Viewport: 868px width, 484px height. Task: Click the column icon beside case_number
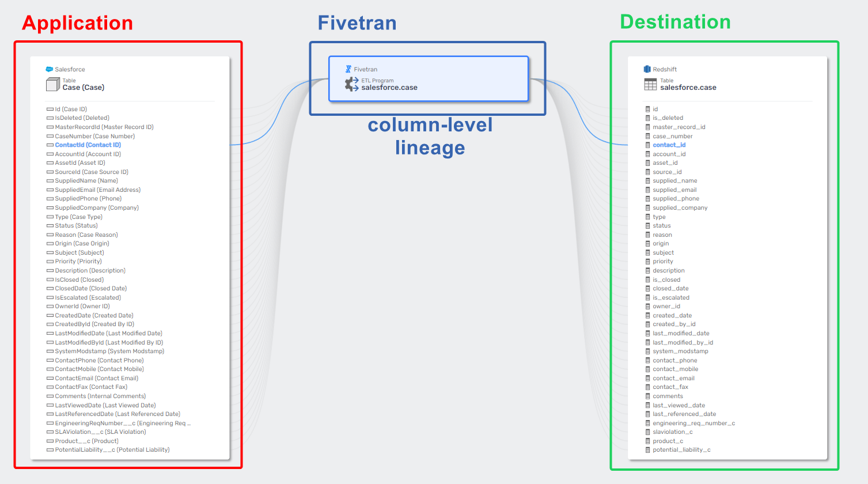coord(648,137)
